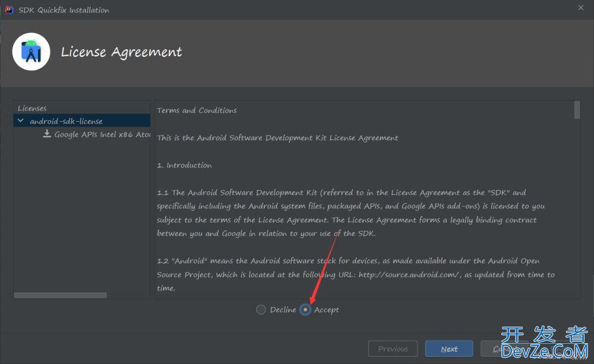The width and height of the screenshot is (594, 364).
Task: Click the 'Licenses' panel header
Action: pos(32,108)
